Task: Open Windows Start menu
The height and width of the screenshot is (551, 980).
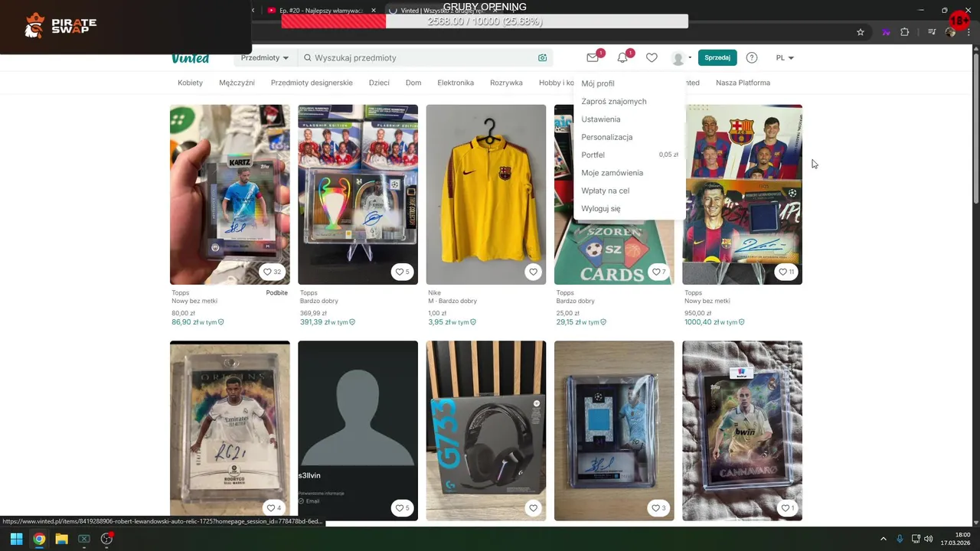Action: [x=16, y=539]
